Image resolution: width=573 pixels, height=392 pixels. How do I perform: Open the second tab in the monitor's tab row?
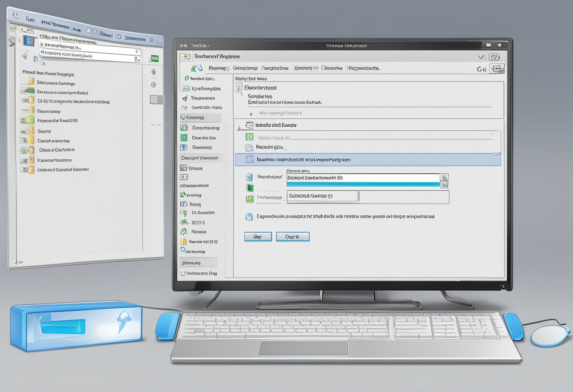point(245,68)
